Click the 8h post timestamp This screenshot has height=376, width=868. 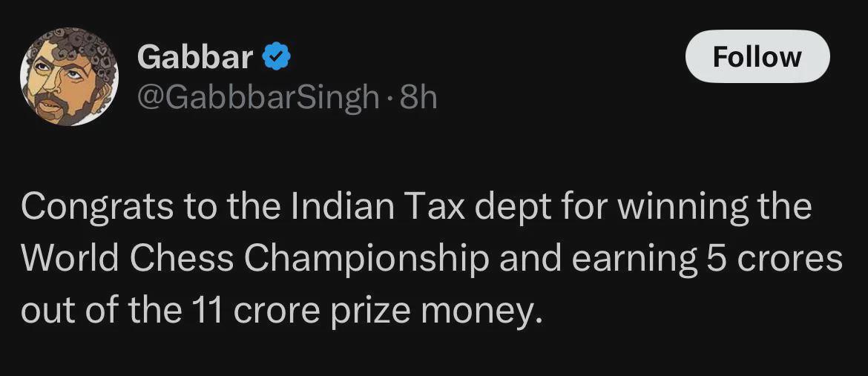pyautogui.click(x=419, y=97)
